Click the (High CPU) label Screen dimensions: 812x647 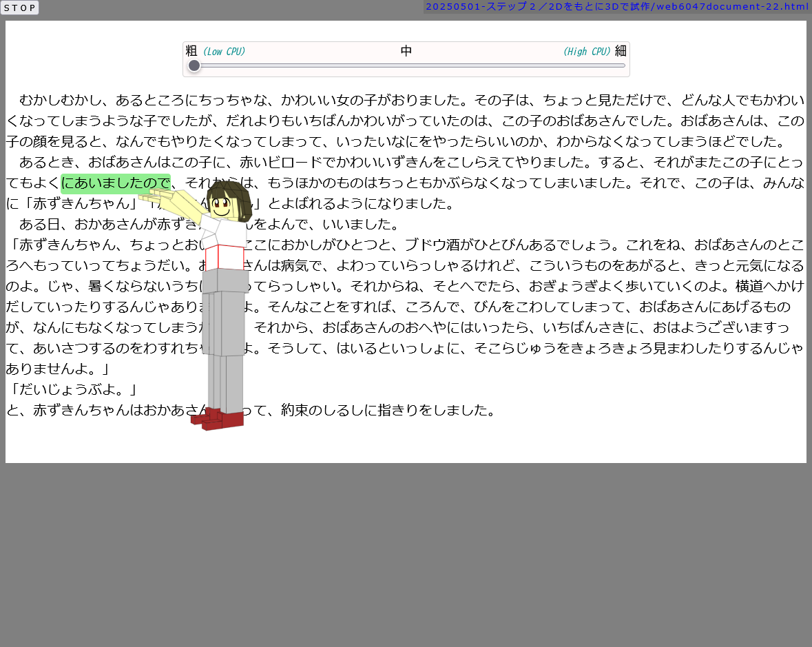(587, 51)
